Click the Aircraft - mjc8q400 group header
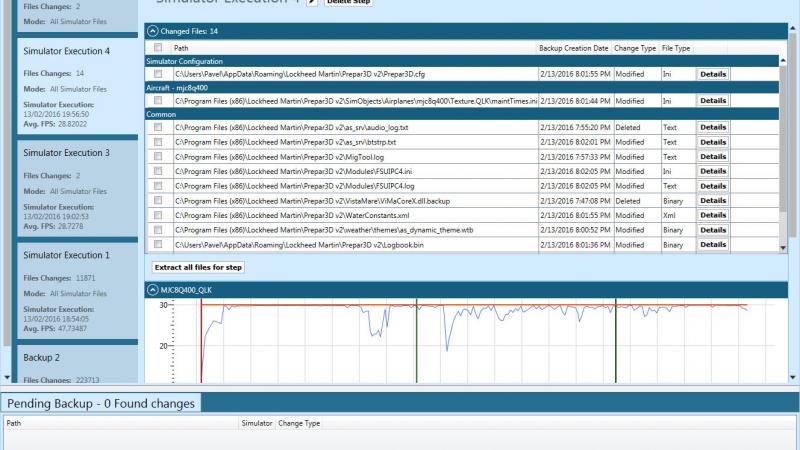Image resolution: width=800 pixels, height=450 pixels. (462, 88)
